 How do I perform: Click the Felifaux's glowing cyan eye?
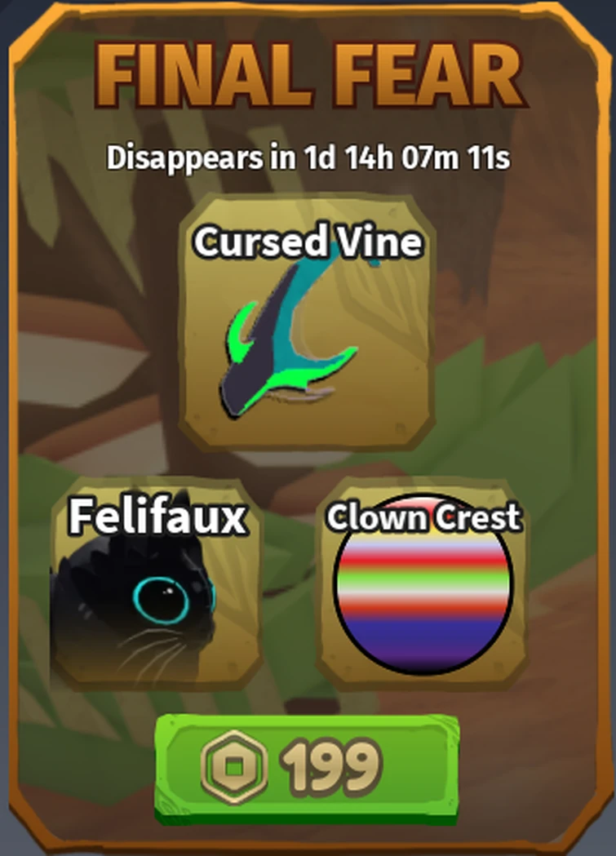[162, 601]
